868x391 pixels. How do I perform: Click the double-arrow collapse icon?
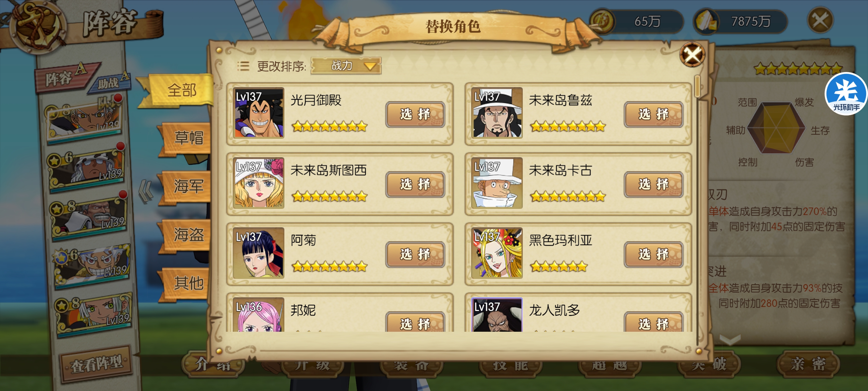tap(146, 191)
